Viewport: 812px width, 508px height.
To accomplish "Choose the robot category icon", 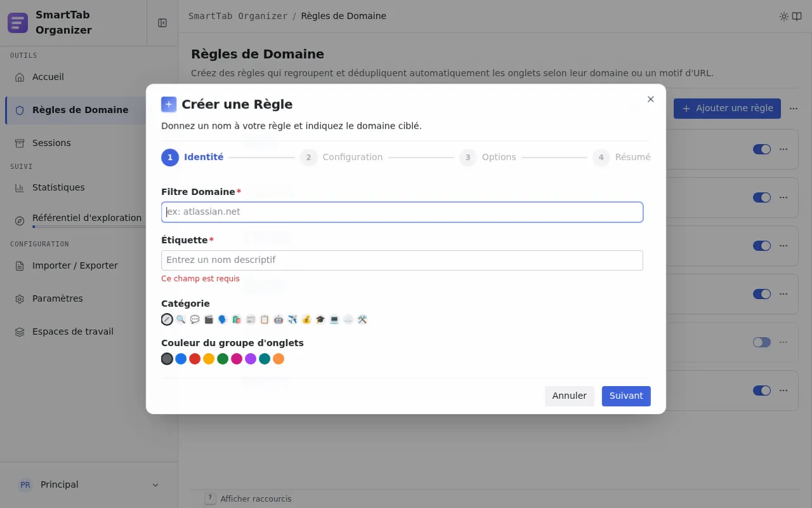I will click(x=278, y=319).
